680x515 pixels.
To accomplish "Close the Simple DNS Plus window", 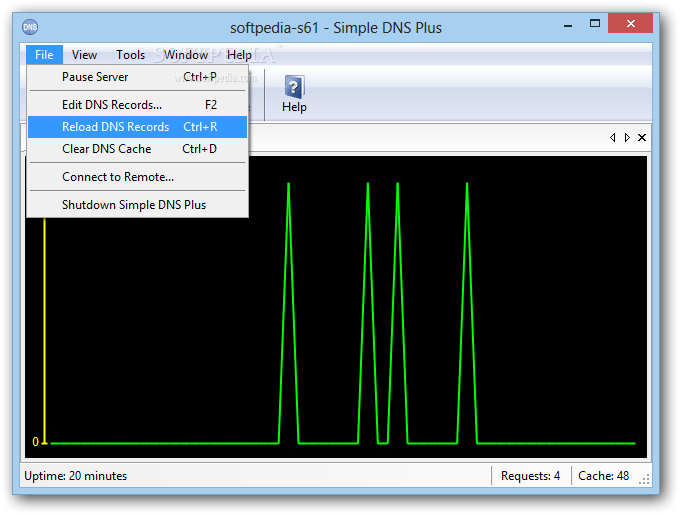I will [x=631, y=23].
